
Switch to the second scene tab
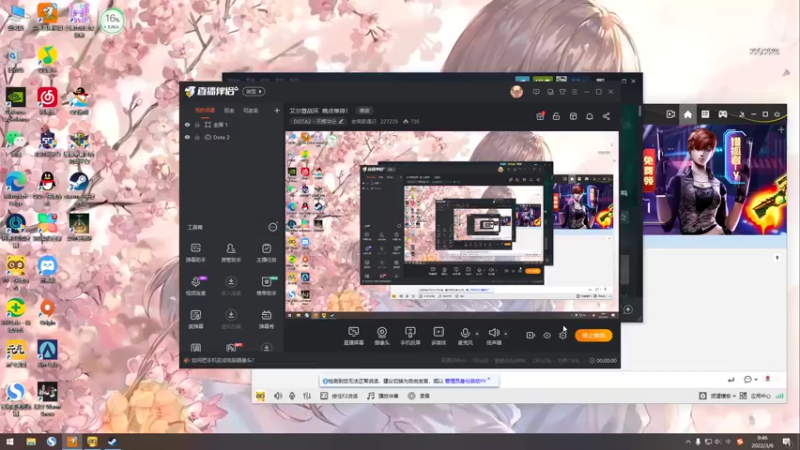coord(229,111)
